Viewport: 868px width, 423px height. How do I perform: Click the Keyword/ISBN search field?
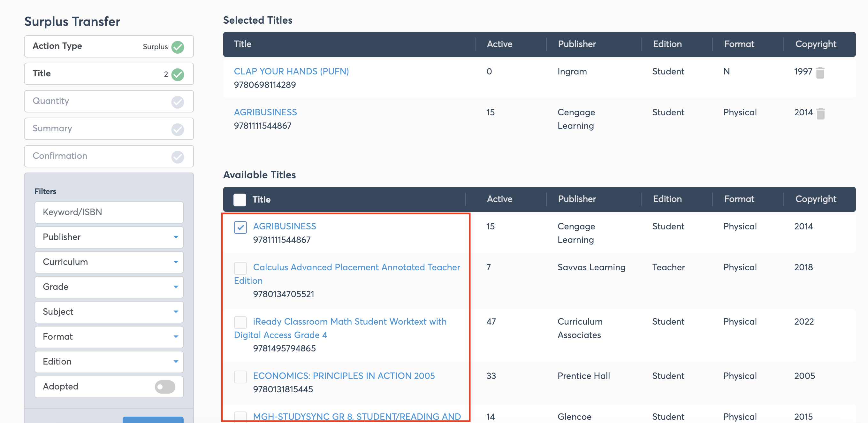109,212
